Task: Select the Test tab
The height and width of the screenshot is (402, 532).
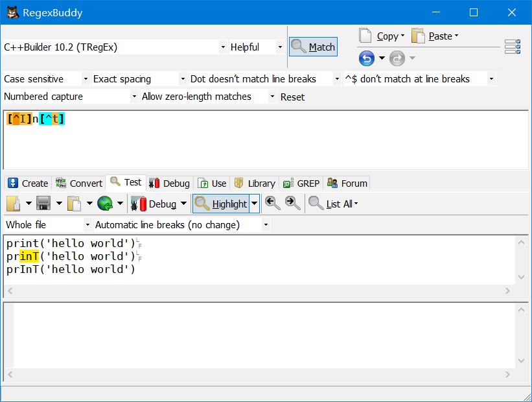Action: click(126, 182)
